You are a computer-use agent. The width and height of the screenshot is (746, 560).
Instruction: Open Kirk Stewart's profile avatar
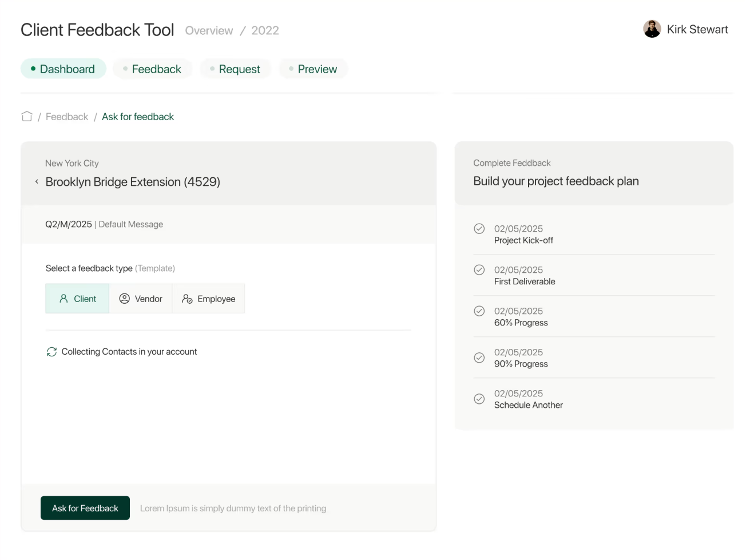(x=651, y=29)
